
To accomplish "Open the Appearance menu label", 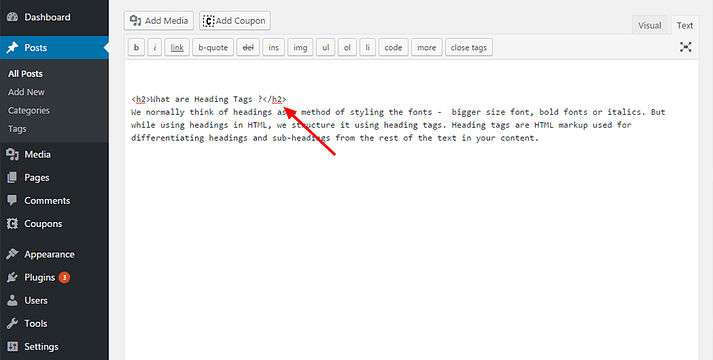I will [49, 255].
